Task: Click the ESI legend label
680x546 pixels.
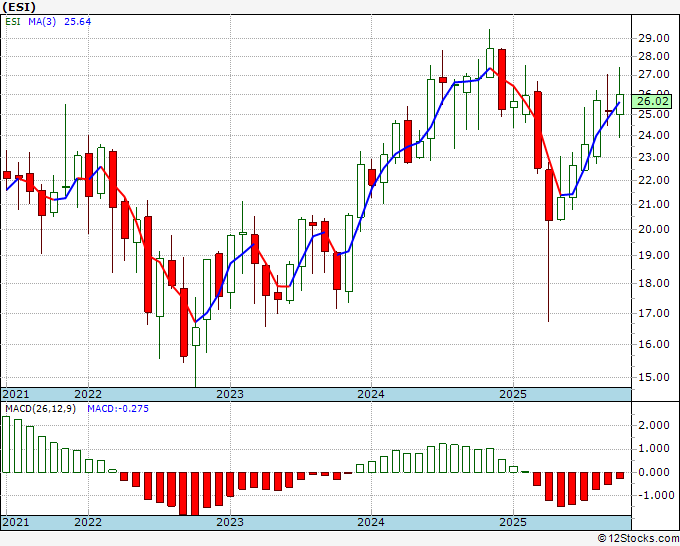Action: [13, 22]
